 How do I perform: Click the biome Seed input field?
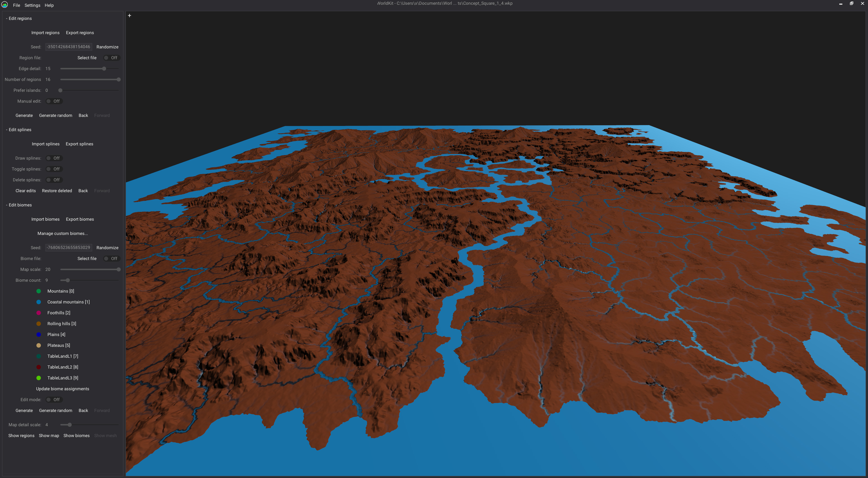click(x=68, y=247)
